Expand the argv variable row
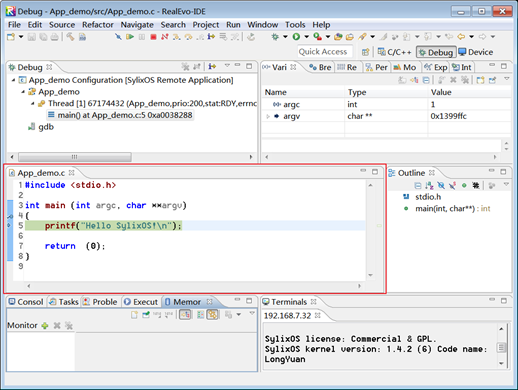The width and height of the screenshot is (518, 390). coord(268,116)
